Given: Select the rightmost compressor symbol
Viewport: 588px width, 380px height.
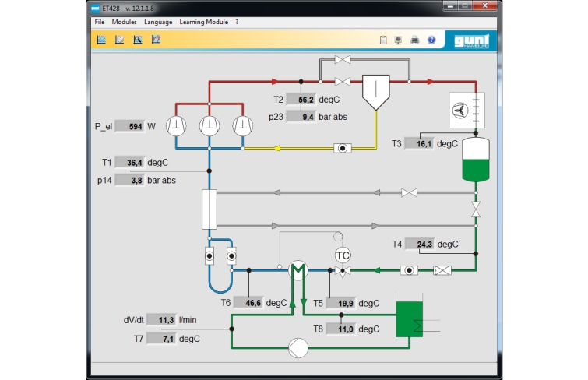Looking at the screenshot, I should tap(243, 125).
